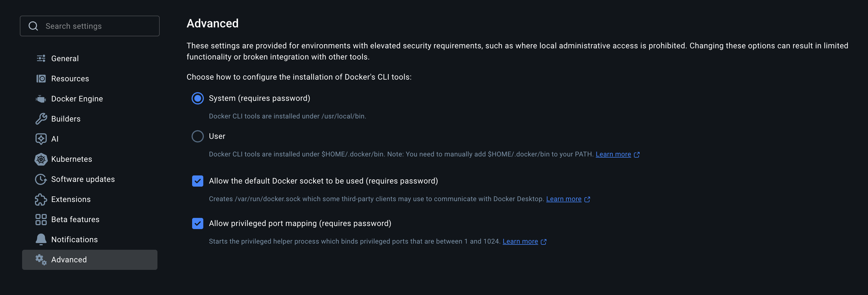Image resolution: width=868 pixels, height=295 pixels.
Task: Click the AI panel icon
Action: click(41, 139)
